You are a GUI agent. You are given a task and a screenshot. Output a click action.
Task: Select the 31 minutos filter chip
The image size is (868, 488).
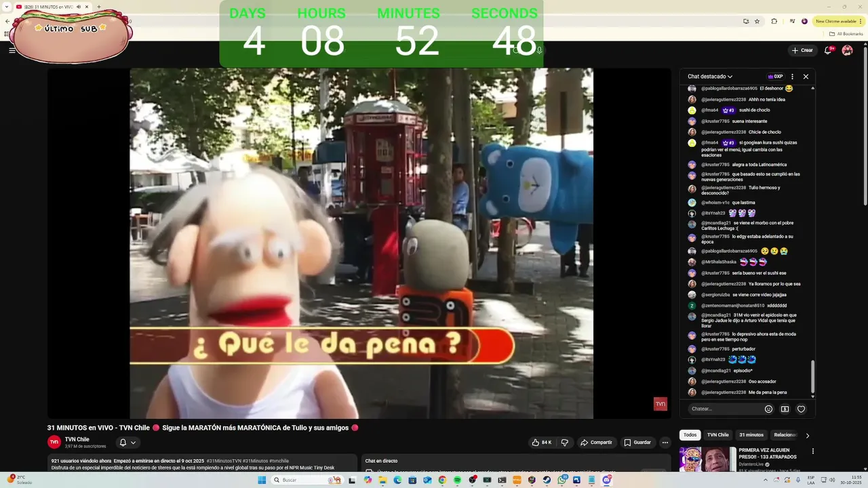(x=751, y=435)
